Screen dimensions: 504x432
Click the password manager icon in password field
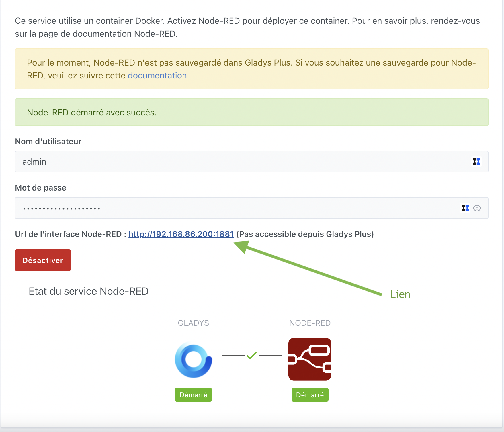tap(465, 208)
